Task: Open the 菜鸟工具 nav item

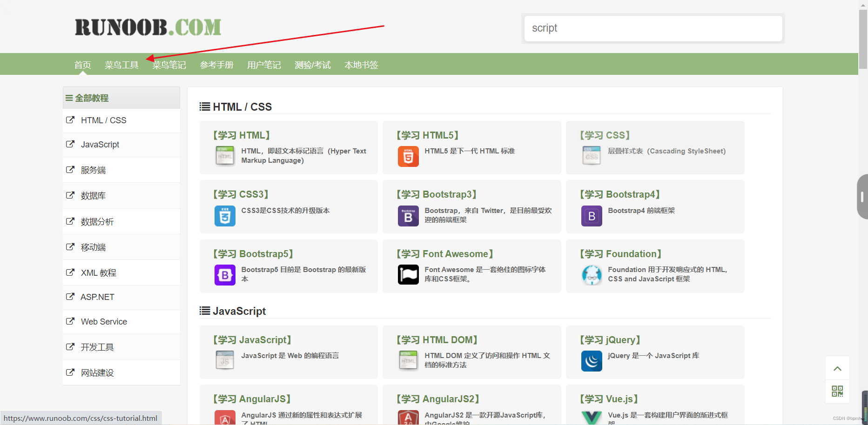Action: [121, 65]
